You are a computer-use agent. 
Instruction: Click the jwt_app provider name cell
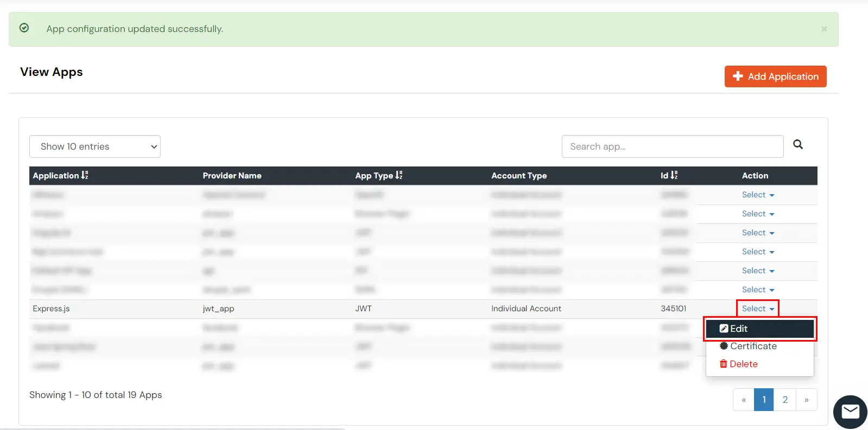[x=218, y=309]
